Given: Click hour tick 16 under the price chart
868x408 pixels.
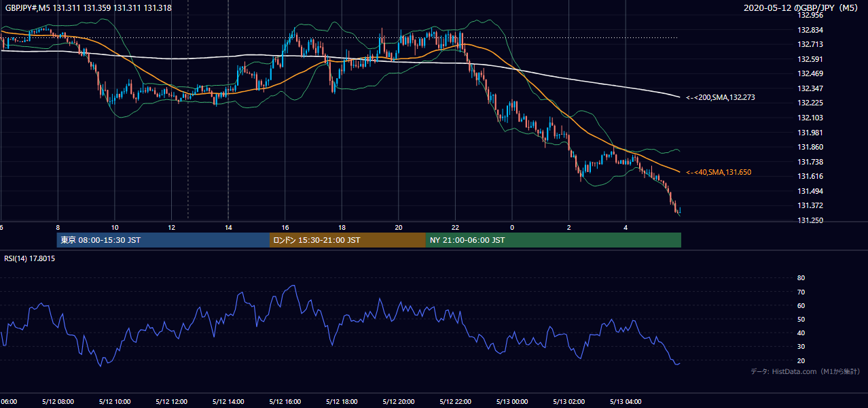Looking at the screenshot, I should (x=285, y=227).
